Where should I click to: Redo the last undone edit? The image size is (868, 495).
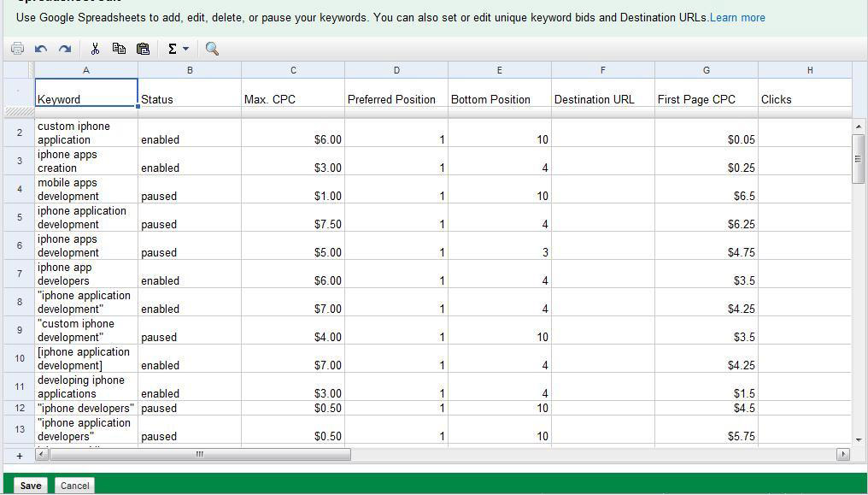(65, 49)
